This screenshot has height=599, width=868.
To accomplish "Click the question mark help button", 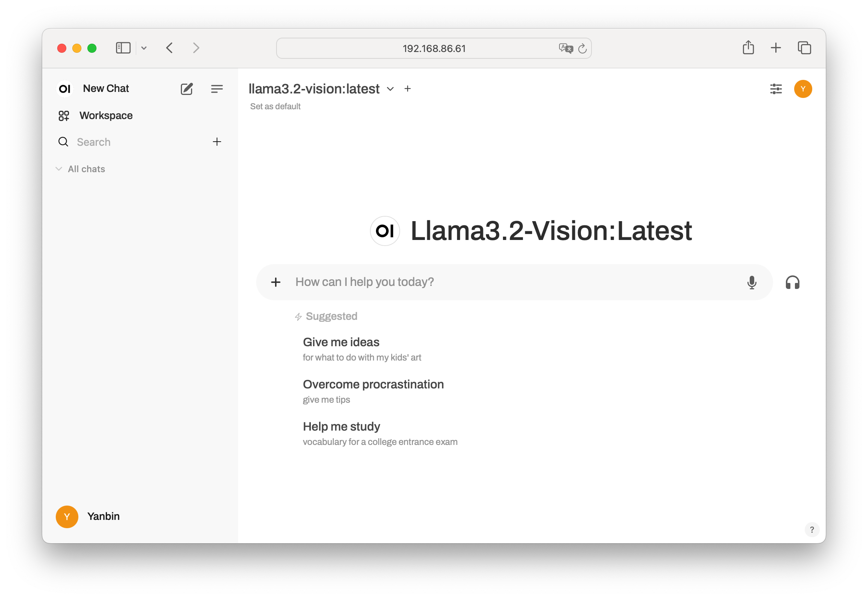I will point(812,530).
